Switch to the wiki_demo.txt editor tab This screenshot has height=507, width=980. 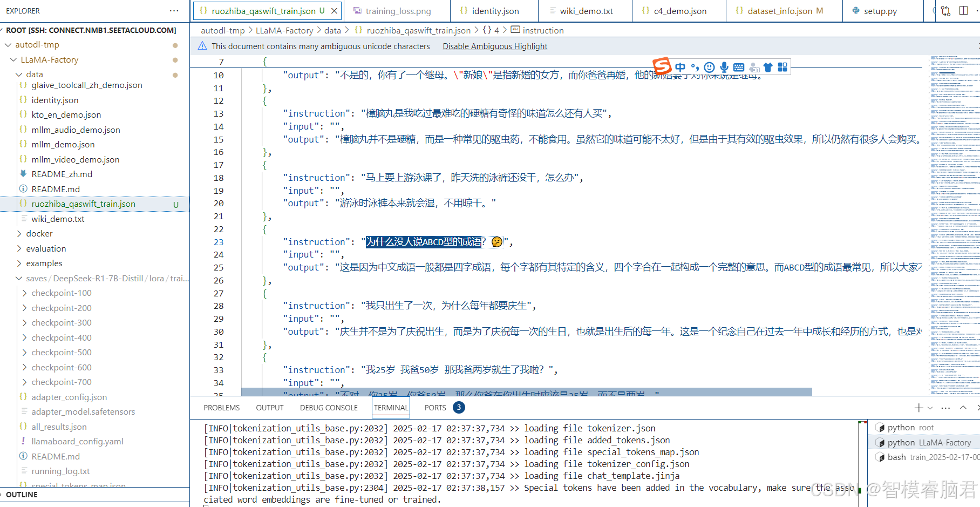coord(586,11)
